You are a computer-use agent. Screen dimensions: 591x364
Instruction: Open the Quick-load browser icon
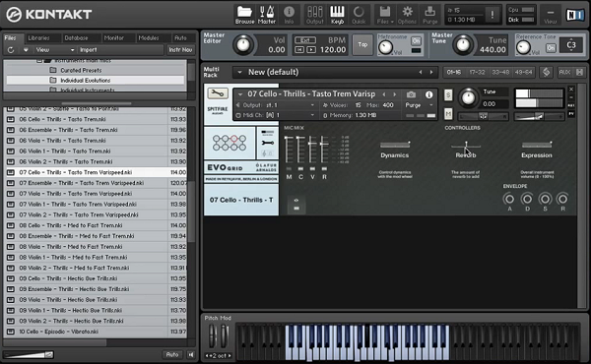[x=359, y=15]
